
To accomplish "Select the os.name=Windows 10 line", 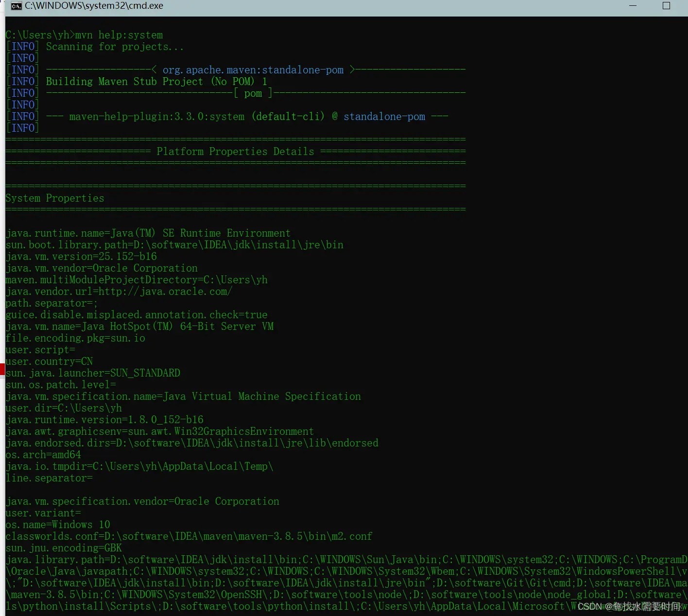I will (x=58, y=525).
